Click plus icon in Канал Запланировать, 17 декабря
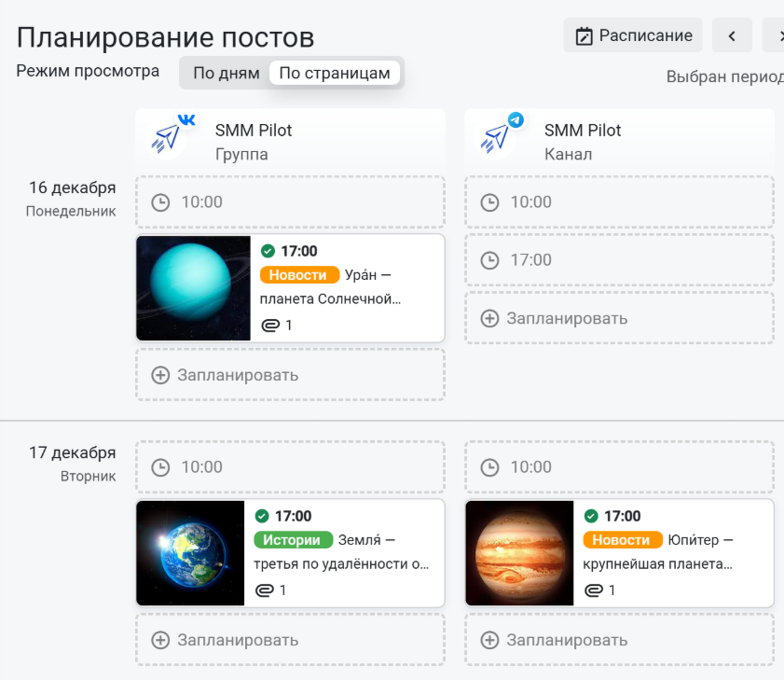 pos(489,641)
